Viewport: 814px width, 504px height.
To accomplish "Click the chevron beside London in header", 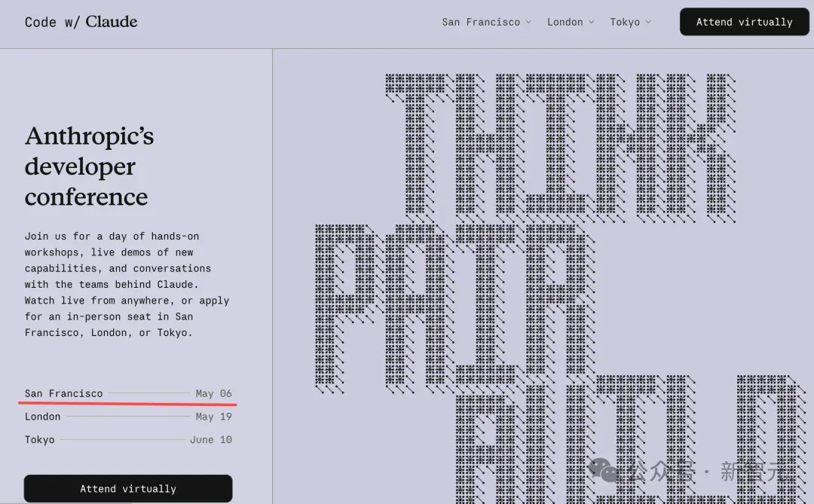I will (592, 22).
